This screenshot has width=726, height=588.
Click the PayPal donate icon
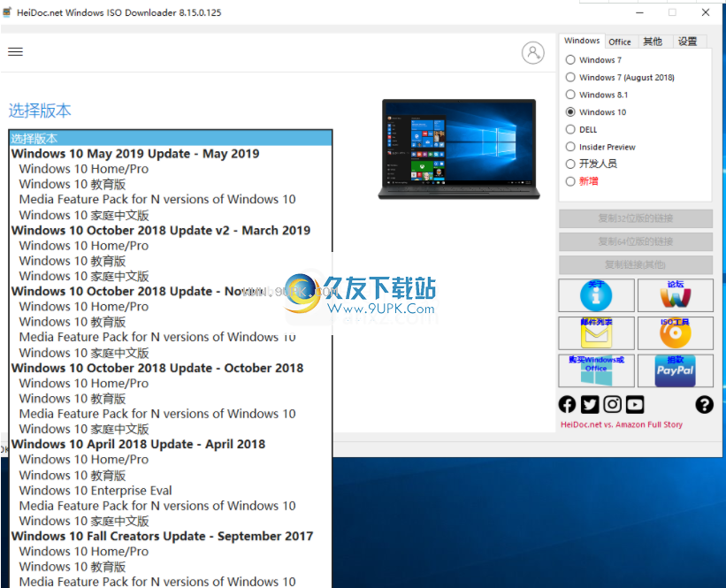point(675,370)
